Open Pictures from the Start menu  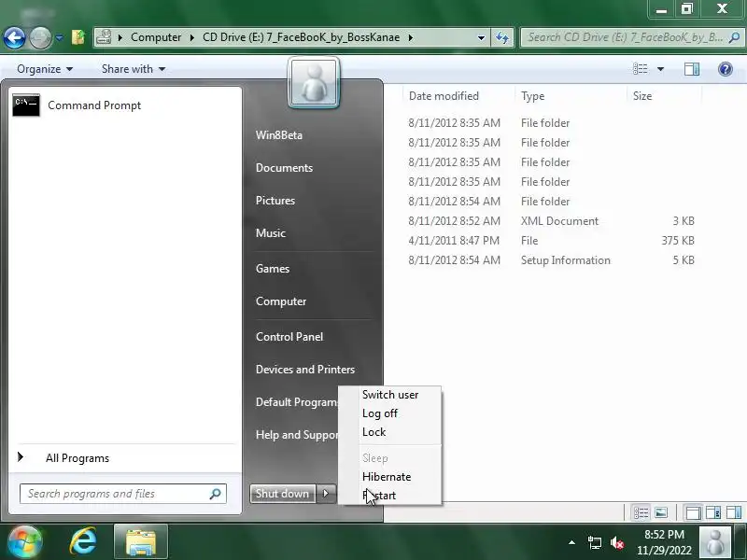(275, 201)
